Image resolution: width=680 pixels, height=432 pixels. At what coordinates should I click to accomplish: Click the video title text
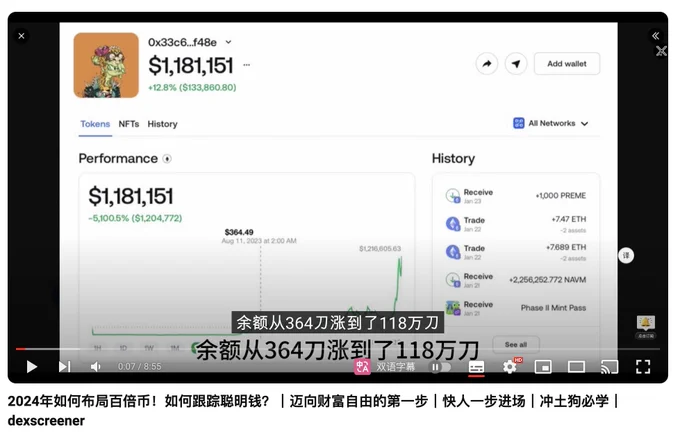click(312, 410)
